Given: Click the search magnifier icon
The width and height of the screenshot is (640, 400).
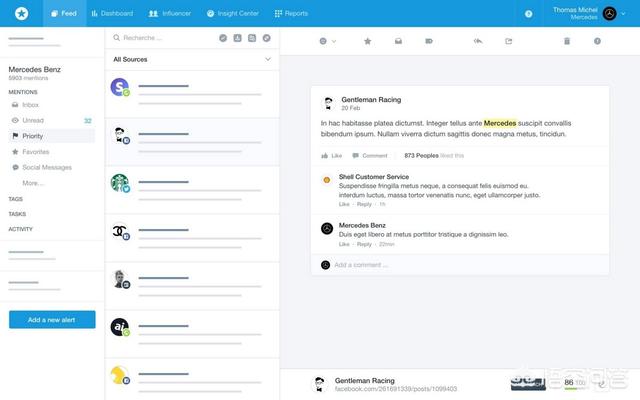Looking at the screenshot, I should (x=117, y=38).
